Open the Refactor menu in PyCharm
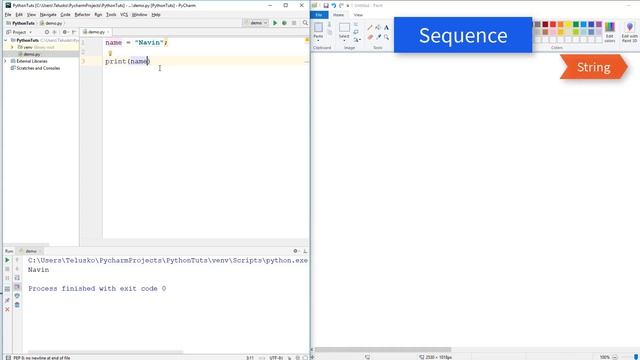 82,15
